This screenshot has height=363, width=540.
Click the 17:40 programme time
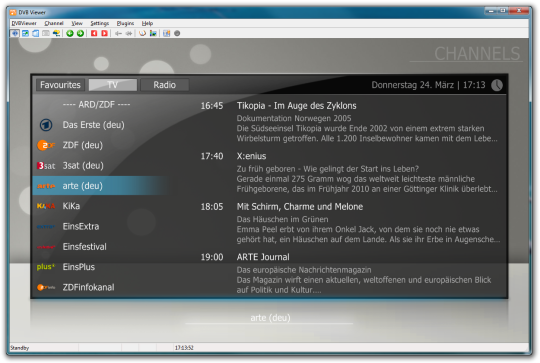(212, 156)
